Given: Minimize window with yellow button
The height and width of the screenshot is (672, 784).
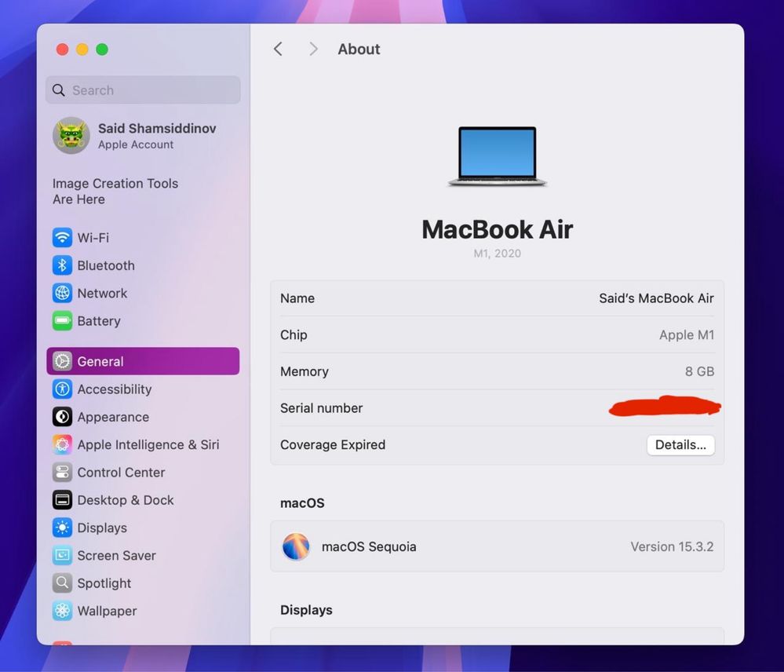Looking at the screenshot, I should click(x=82, y=49).
